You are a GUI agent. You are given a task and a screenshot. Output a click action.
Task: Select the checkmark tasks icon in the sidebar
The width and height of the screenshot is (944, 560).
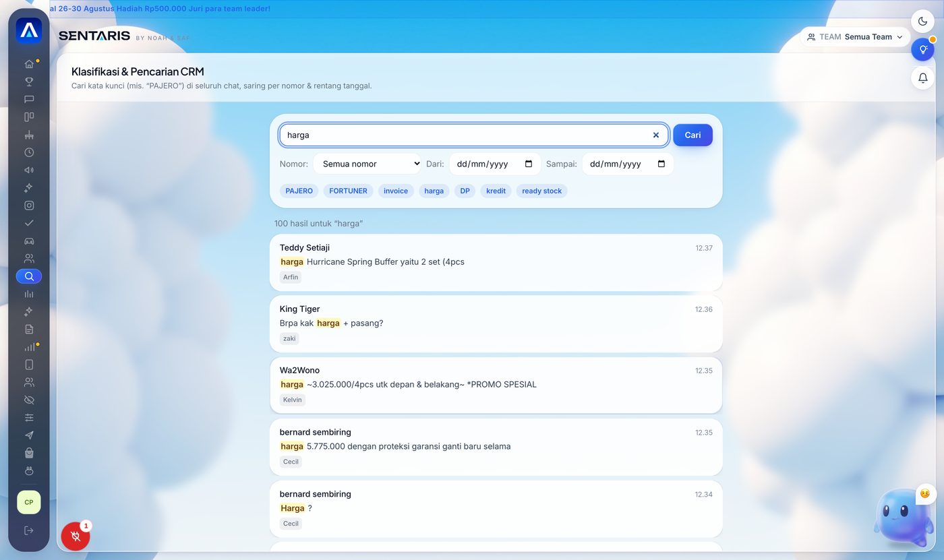pos(29,223)
